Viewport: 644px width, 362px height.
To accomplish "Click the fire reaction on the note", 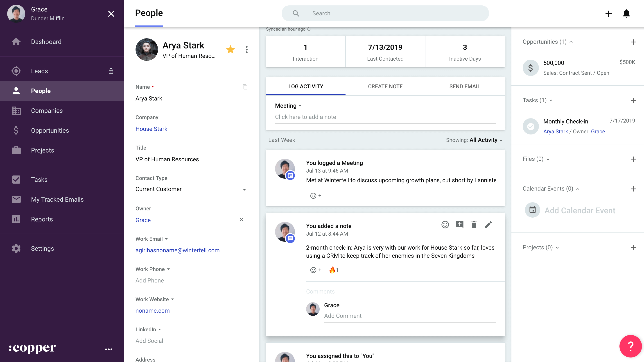I will 334,270.
